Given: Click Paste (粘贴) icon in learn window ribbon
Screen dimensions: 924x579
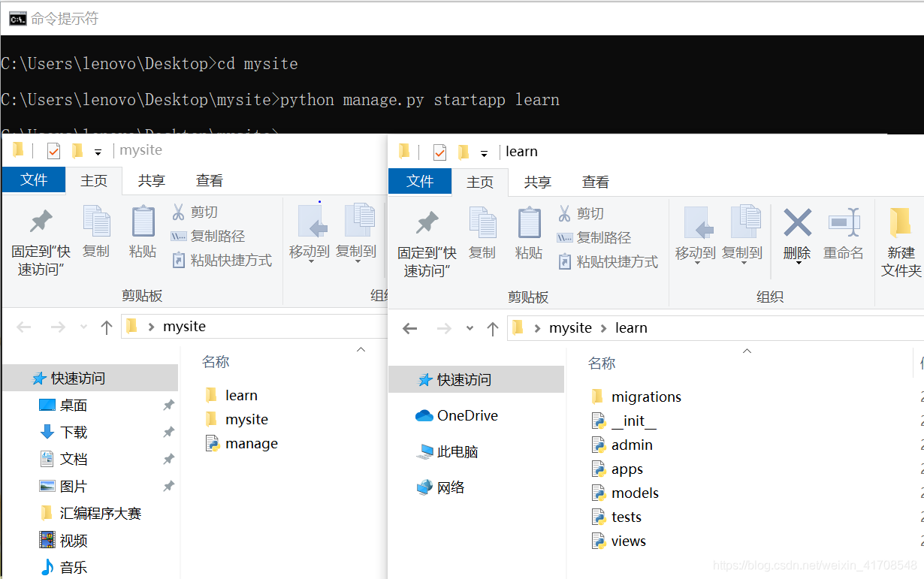Looking at the screenshot, I should [x=529, y=234].
